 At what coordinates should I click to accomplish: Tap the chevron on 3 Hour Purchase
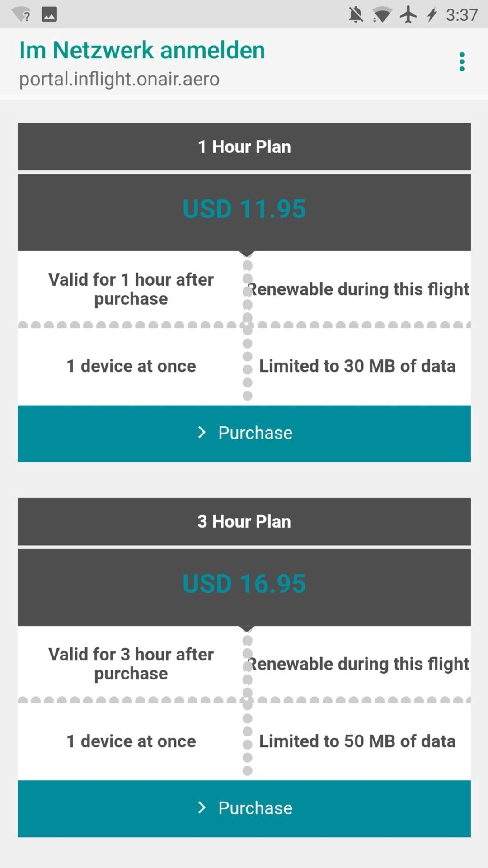coord(202,807)
